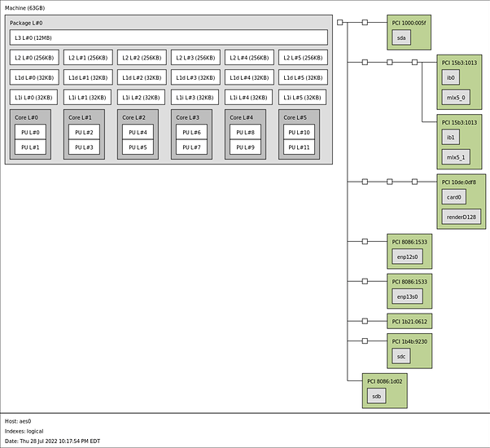Select the PU L#10 box

click(x=299, y=132)
